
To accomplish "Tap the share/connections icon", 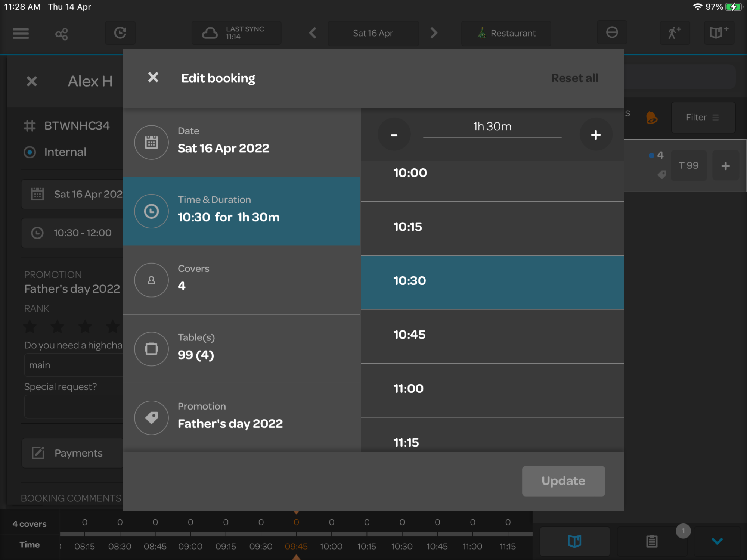I will coord(62,34).
